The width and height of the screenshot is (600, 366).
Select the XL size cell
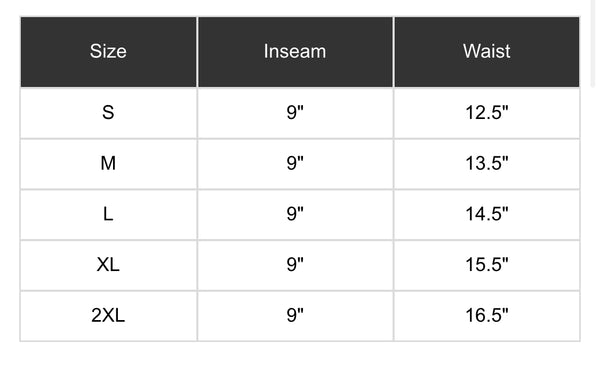pos(108,265)
